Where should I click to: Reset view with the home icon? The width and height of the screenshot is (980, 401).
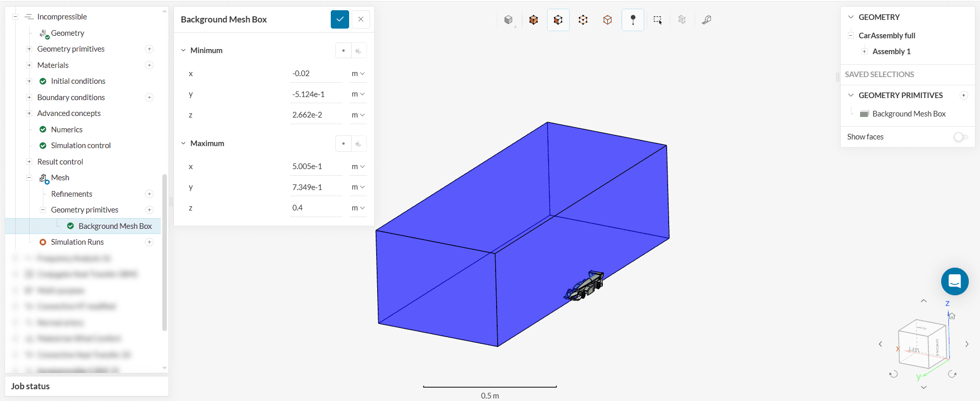951,316
